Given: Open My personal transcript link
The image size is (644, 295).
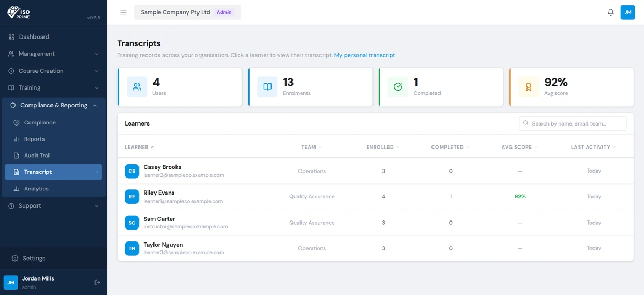Looking at the screenshot, I should (x=364, y=55).
